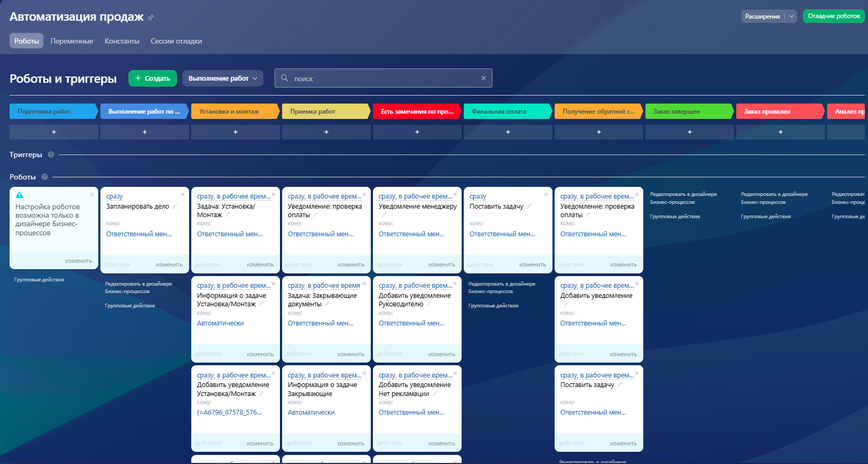Open the Расширения dropdown arrow
This screenshot has height=464, width=868.
point(792,16)
